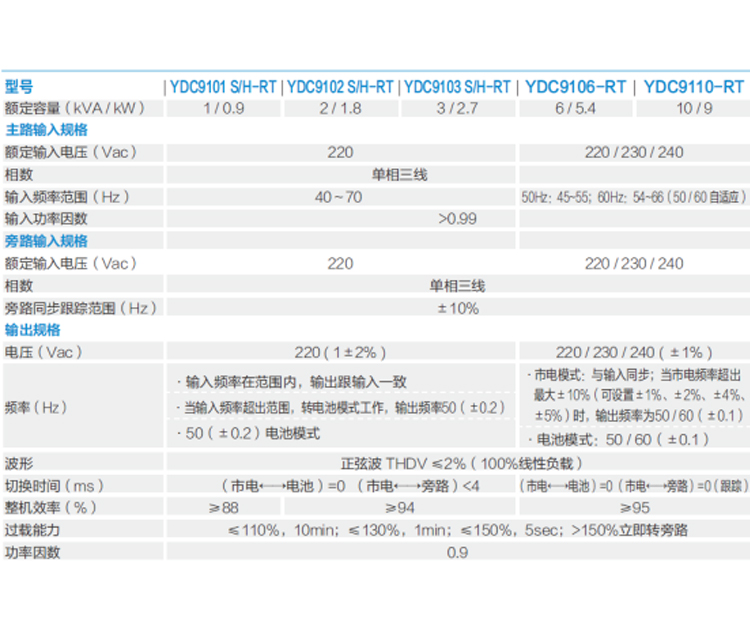Click the 10 / 9 capacity cell
The width and height of the screenshot is (750, 630).
click(694, 108)
